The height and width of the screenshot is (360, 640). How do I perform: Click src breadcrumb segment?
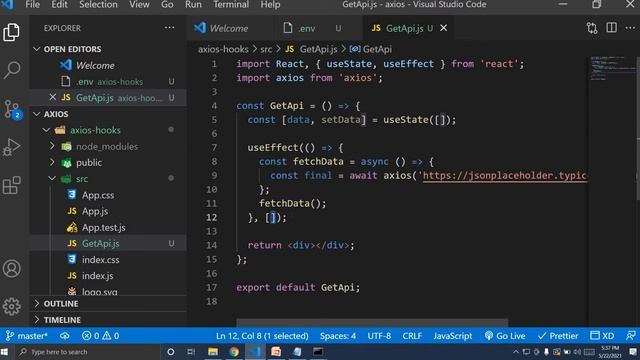tap(266, 49)
